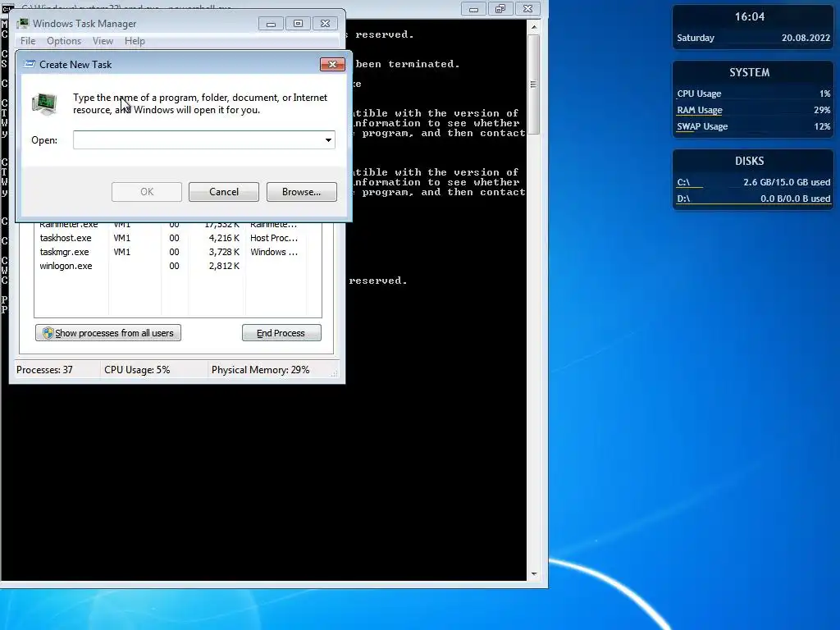This screenshot has height=630, width=840.
Task: Click the RAM Usage link in SYSTEM widget
Action: point(700,110)
